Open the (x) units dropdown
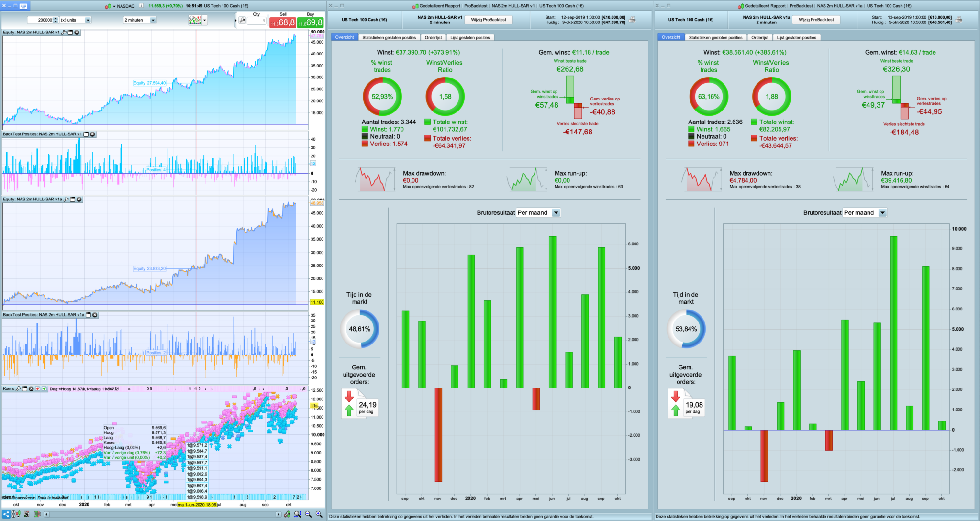980x521 pixels. click(88, 20)
